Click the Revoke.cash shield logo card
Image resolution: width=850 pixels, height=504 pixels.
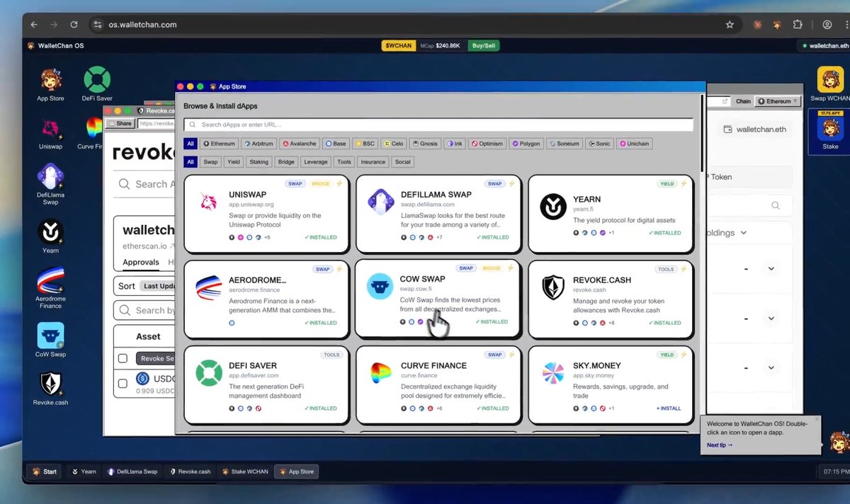(x=553, y=288)
